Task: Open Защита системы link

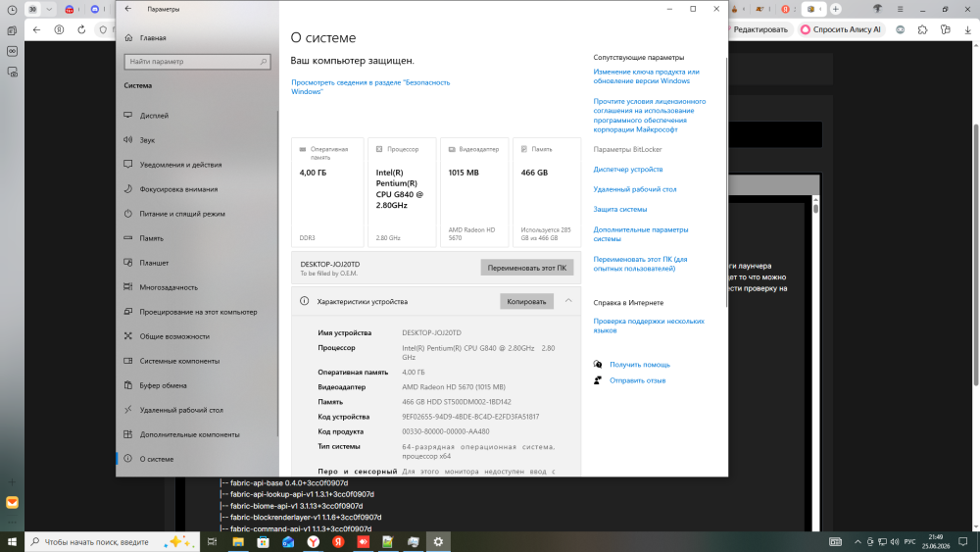Action: (x=620, y=210)
